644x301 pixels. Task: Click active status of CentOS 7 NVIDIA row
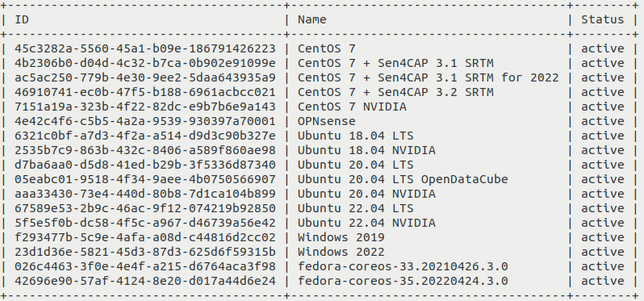click(603, 107)
